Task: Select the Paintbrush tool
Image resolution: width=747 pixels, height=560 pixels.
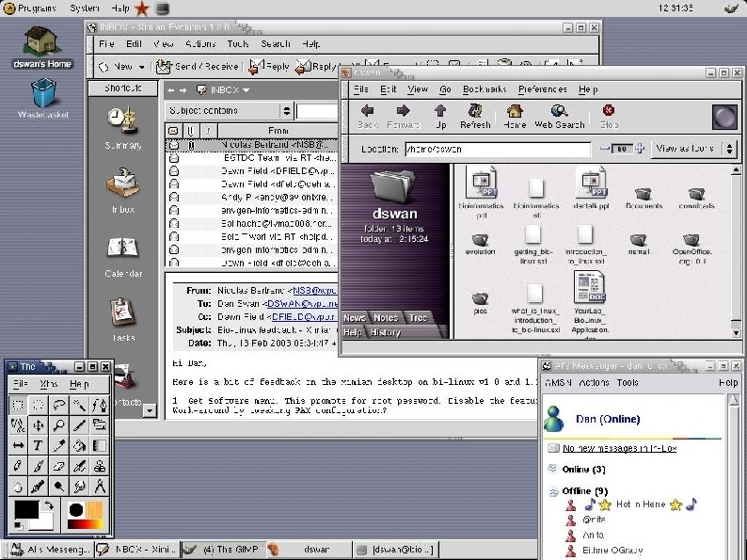Action: coord(39,466)
